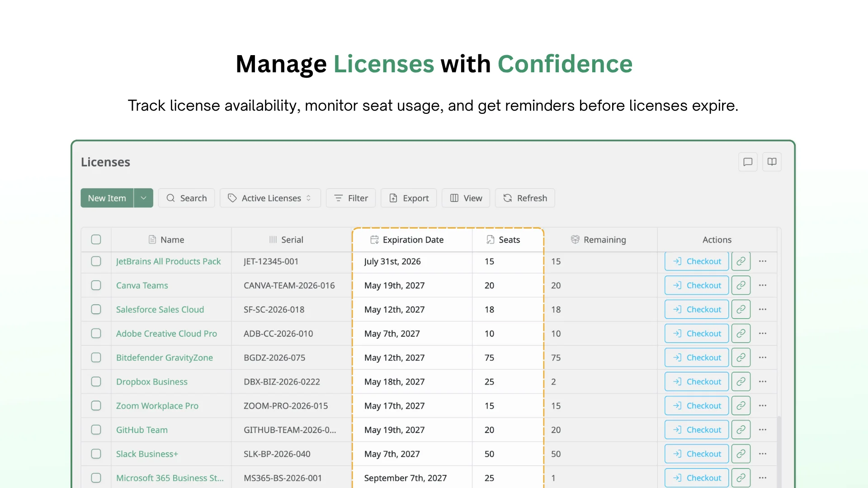
Task: Checkout the Slack Business+ license
Action: click(x=697, y=454)
